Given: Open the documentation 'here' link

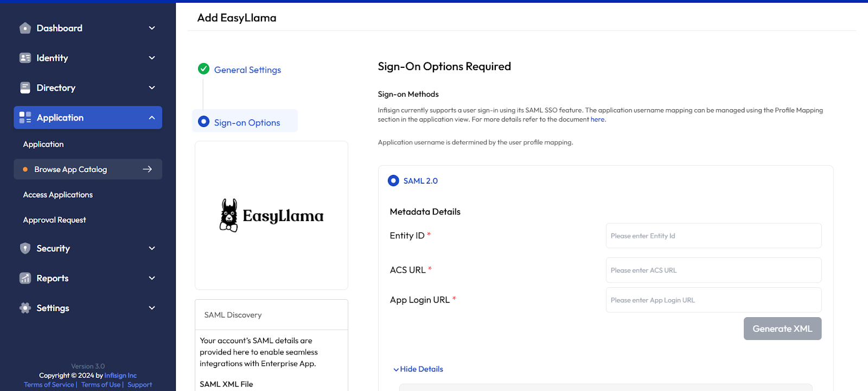Looking at the screenshot, I should point(597,119).
